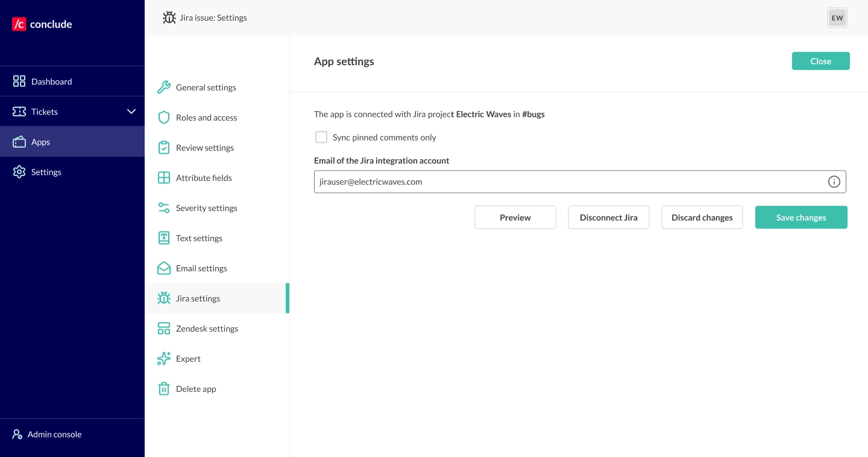Screen dimensions: 868x457
Task: Click the Expert sparkle icon
Action: (164, 358)
